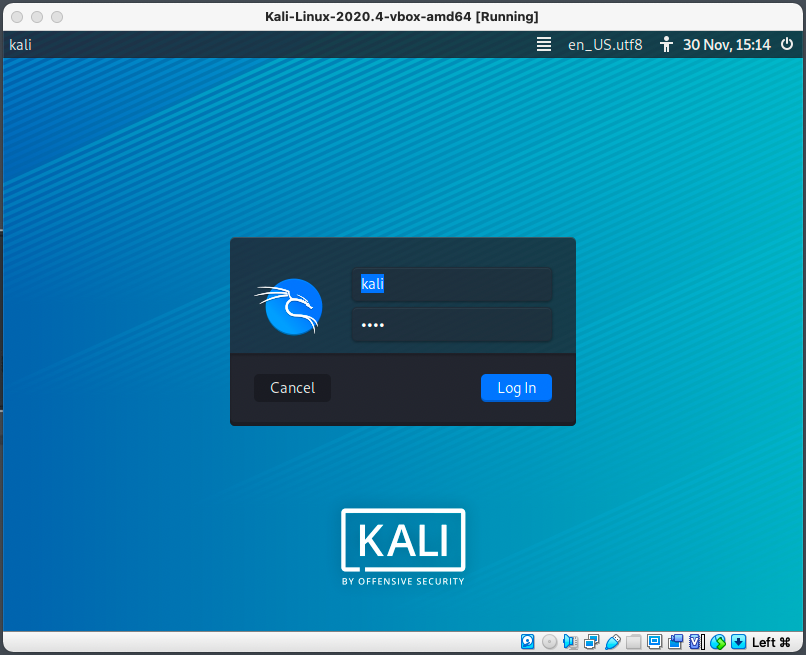Click the shared folders status icon
This screenshot has height=655, width=806.
[634, 641]
